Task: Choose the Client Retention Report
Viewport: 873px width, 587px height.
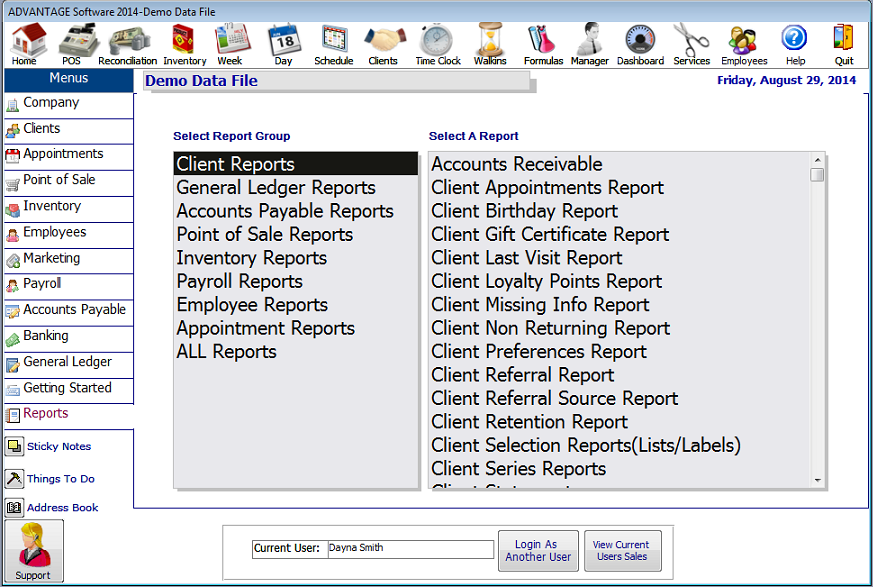Action: [620, 421]
